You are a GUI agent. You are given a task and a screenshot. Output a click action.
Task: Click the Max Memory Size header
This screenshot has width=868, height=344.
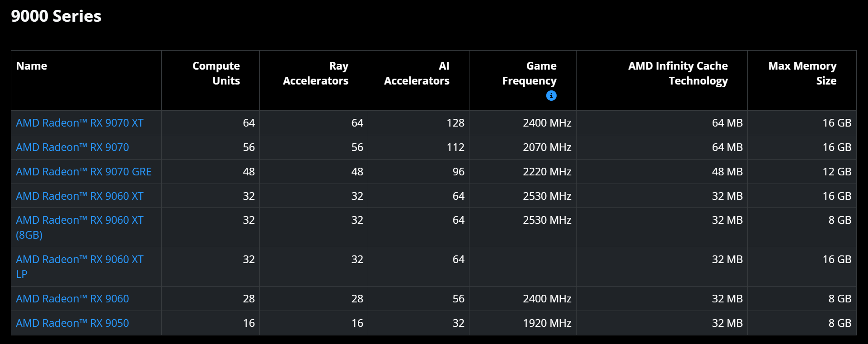(x=802, y=73)
